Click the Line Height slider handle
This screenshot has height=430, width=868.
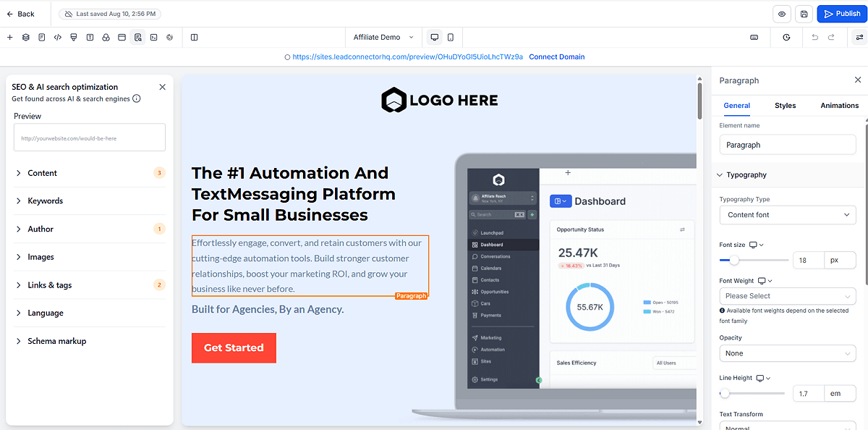pos(725,394)
